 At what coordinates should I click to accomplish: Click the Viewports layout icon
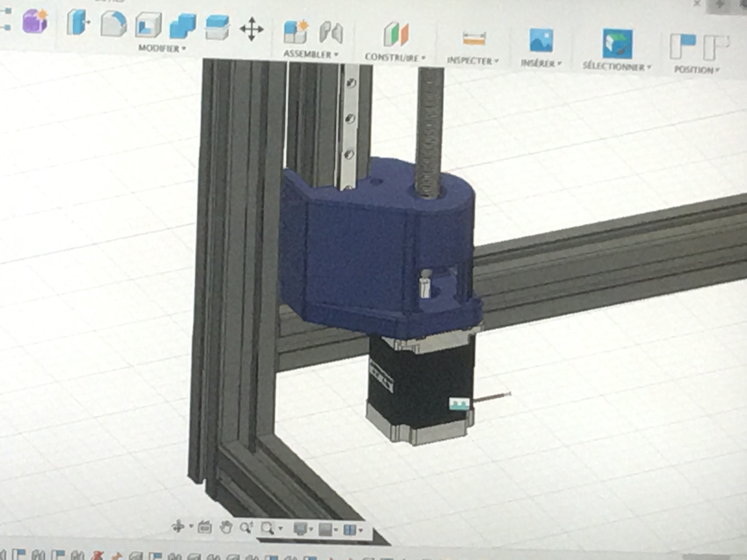[x=349, y=530]
